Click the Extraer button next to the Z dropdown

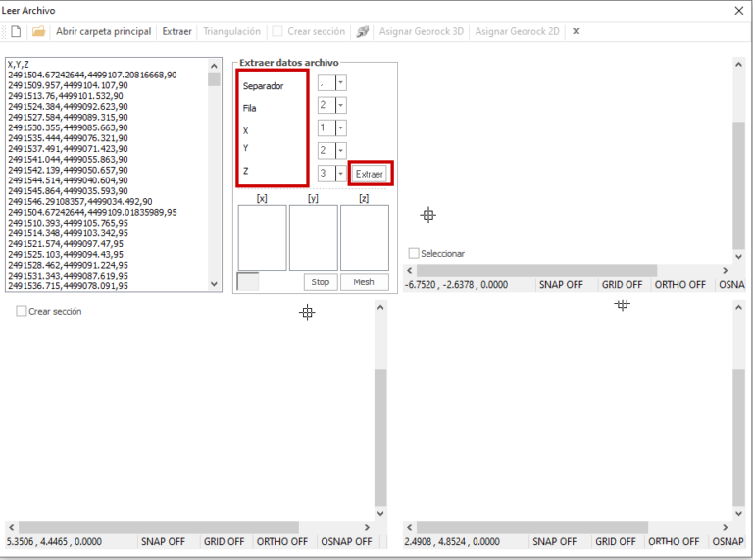pos(370,174)
